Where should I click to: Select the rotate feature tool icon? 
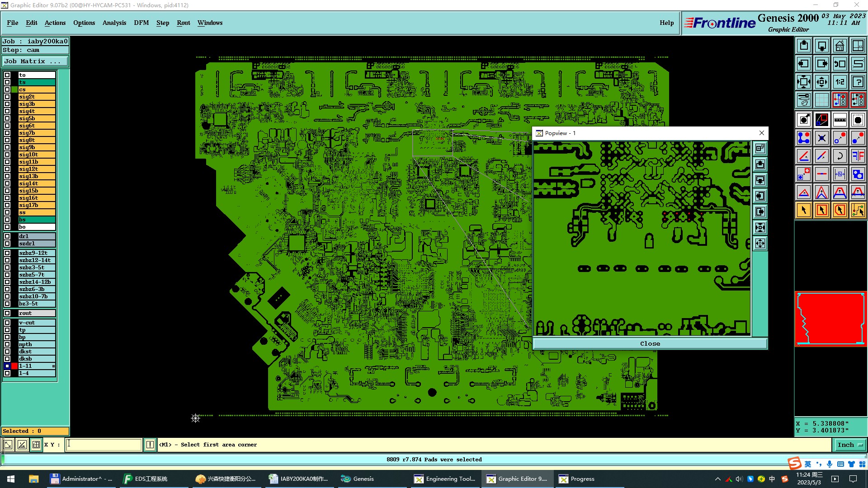point(840,156)
